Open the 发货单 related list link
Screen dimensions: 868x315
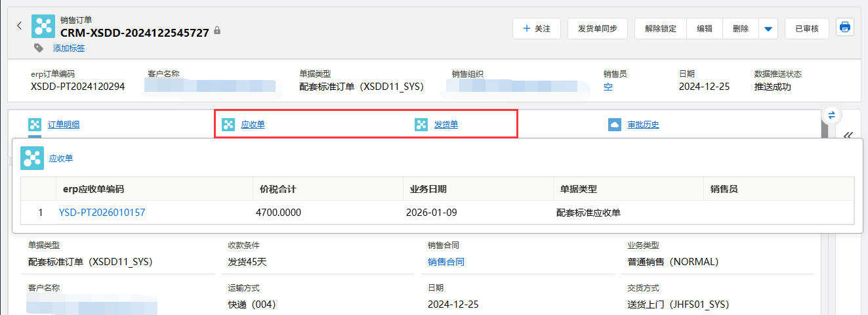point(445,125)
